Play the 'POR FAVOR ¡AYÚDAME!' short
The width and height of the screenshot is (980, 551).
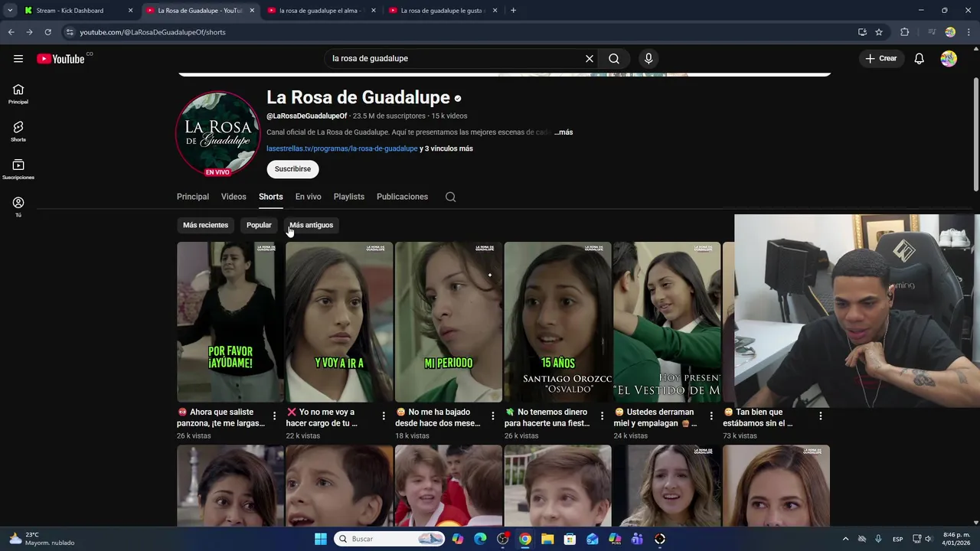point(230,322)
